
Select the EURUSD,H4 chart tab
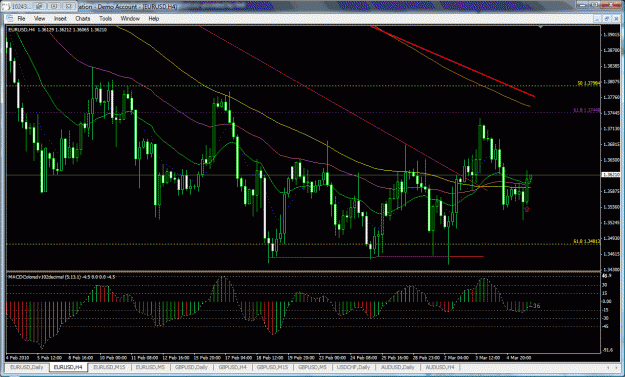tap(68, 367)
